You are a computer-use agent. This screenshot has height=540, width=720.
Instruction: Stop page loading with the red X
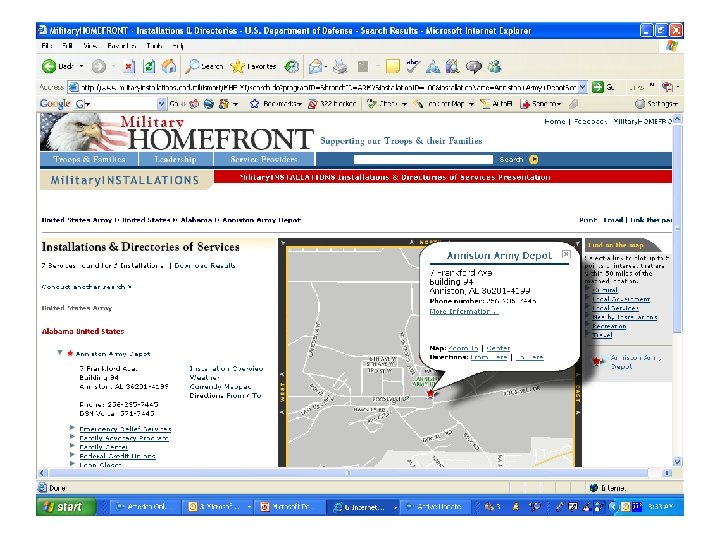(129, 67)
